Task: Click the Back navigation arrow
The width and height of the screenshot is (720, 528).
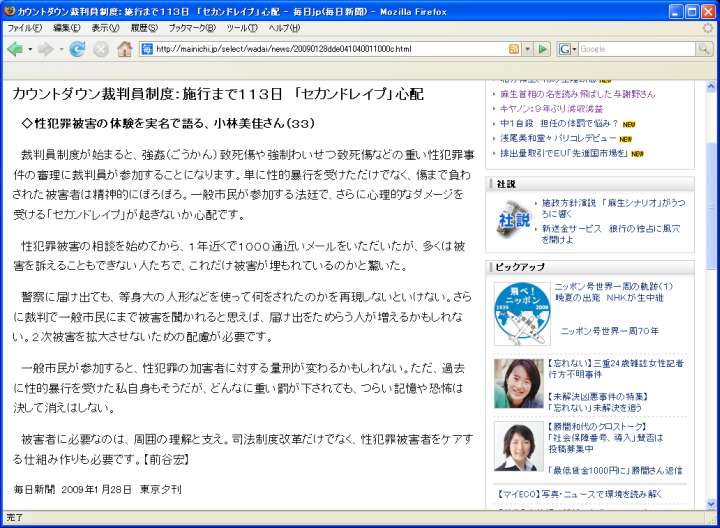Action: pyautogui.click(x=17, y=49)
